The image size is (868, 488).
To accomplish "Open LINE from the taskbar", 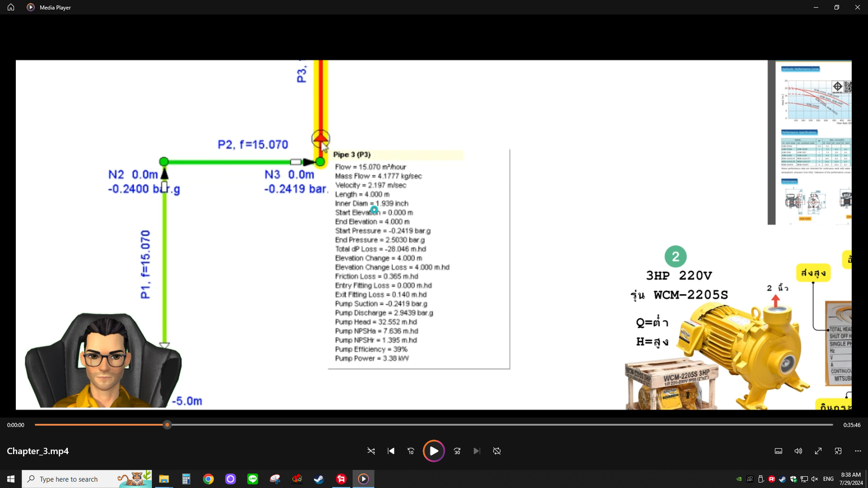I will pyautogui.click(x=253, y=479).
